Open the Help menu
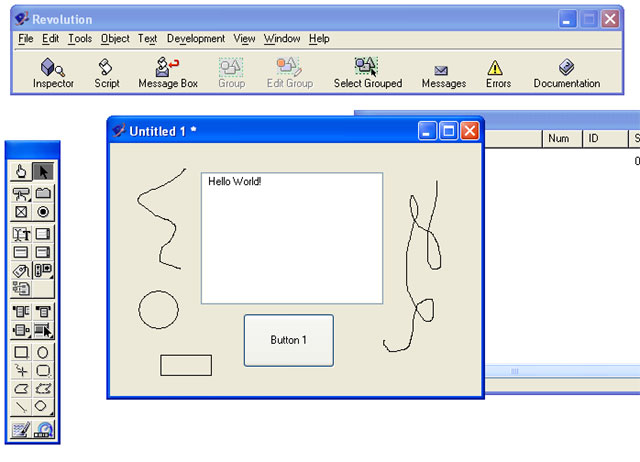 319,39
